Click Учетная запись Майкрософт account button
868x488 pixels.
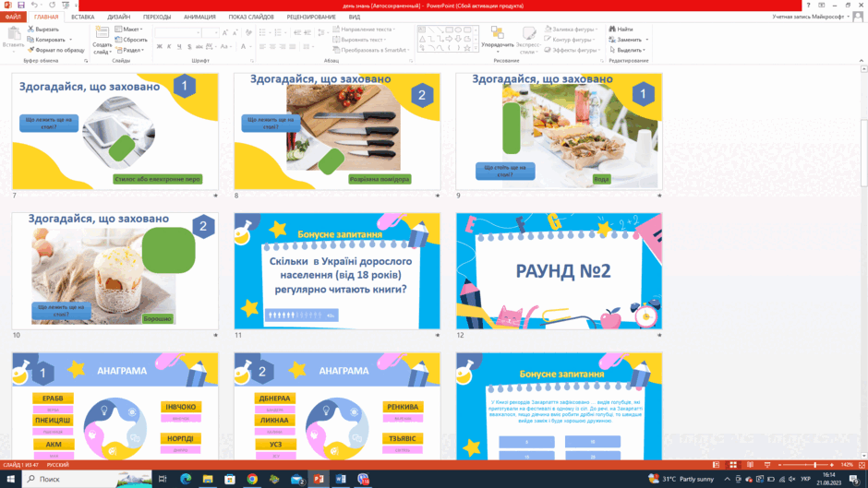tap(812, 17)
